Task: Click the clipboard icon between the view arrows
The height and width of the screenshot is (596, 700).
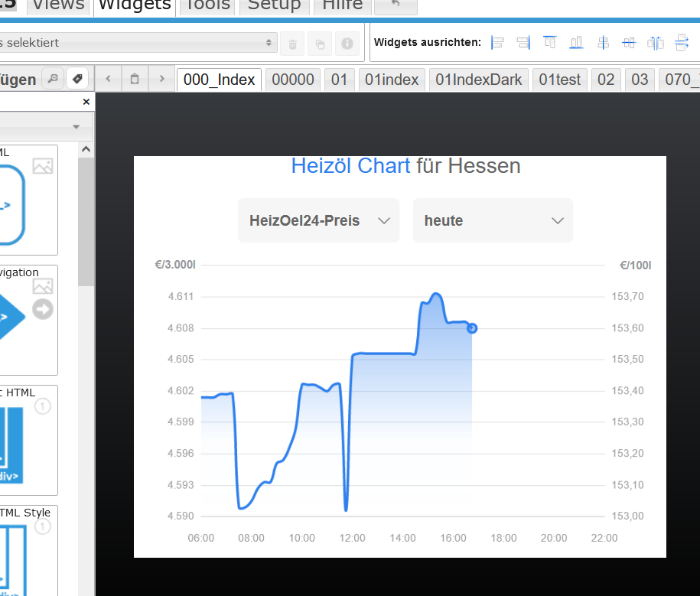Action: tap(135, 79)
